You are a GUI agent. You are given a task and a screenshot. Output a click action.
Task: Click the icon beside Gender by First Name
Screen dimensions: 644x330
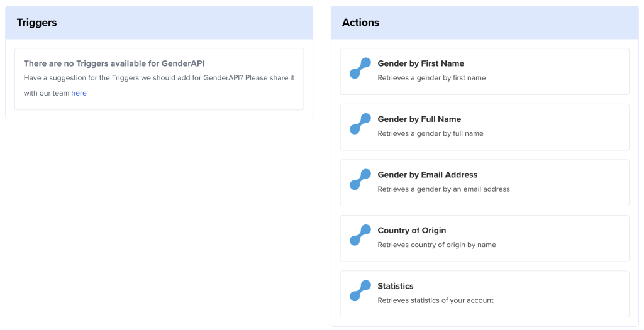[x=360, y=69]
